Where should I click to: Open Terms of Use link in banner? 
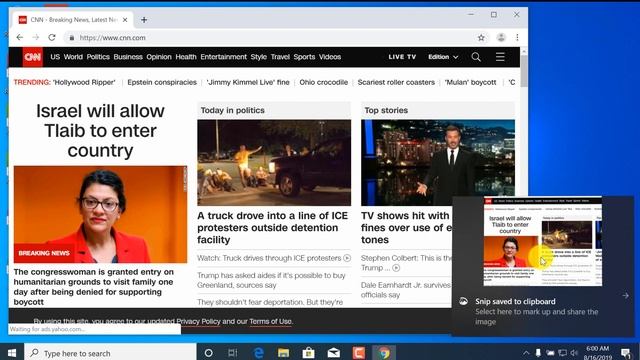270,321
